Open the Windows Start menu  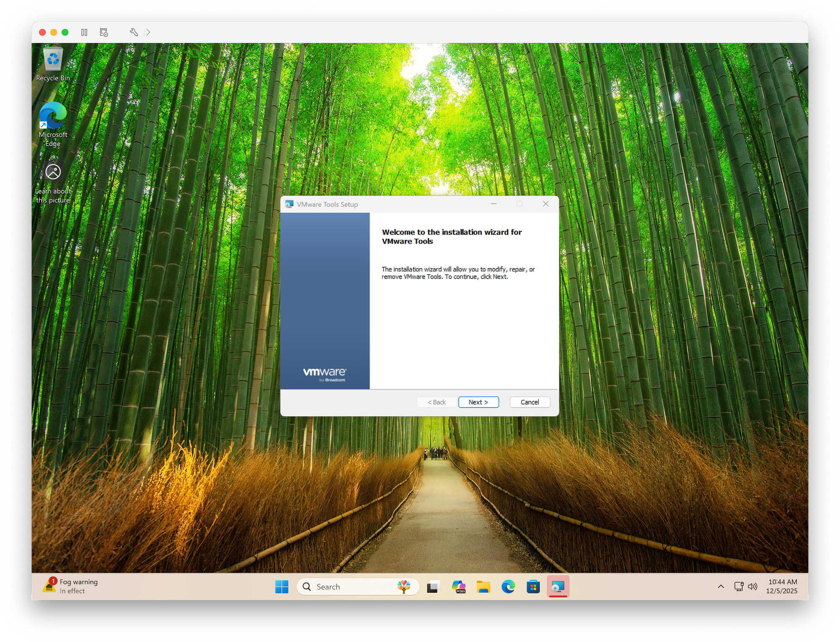pyautogui.click(x=281, y=587)
